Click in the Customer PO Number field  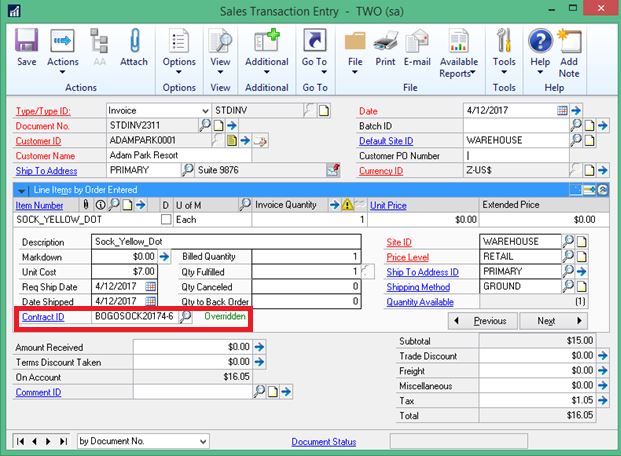pyautogui.click(x=516, y=155)
